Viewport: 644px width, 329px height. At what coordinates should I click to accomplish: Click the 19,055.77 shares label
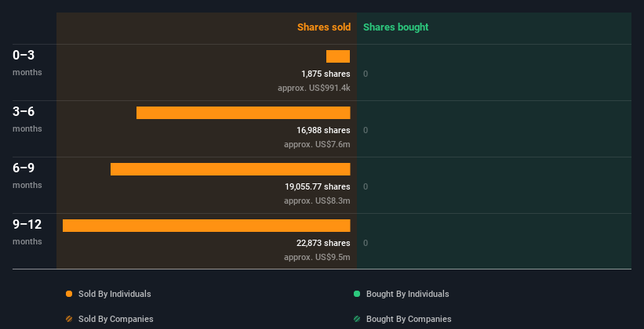click(318, 186)
